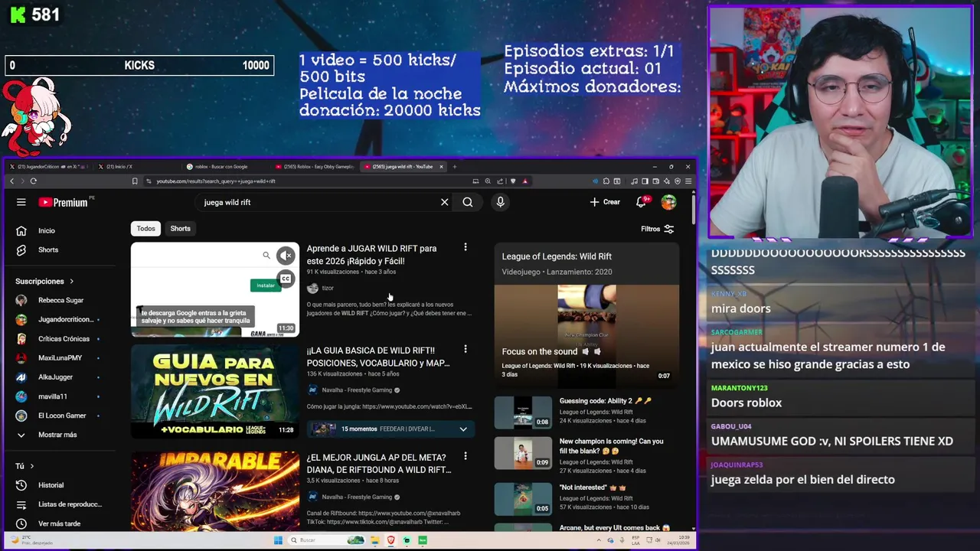Open Filtros search filter panel
The height and width of the screenshot is (551, 980).
tap(658, 229)
